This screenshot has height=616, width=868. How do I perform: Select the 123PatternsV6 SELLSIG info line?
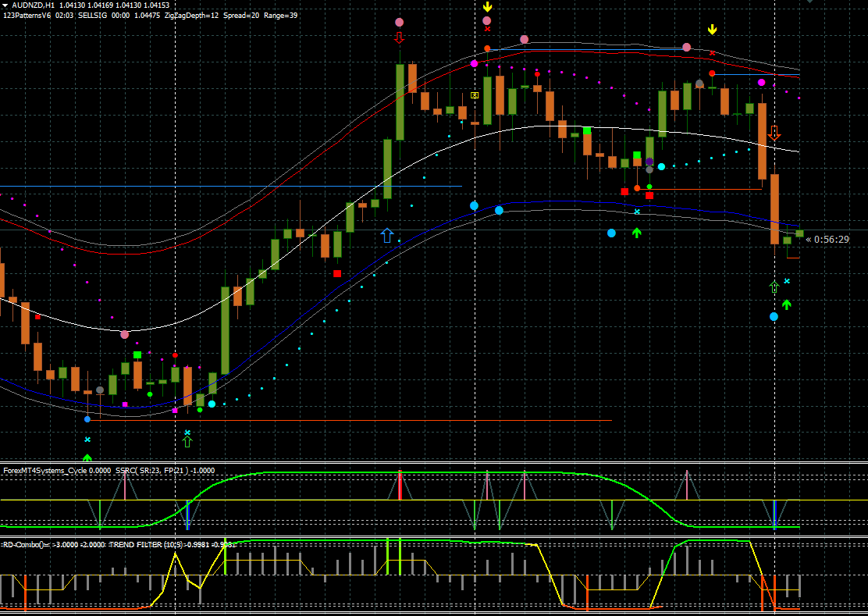pos(151,16)
